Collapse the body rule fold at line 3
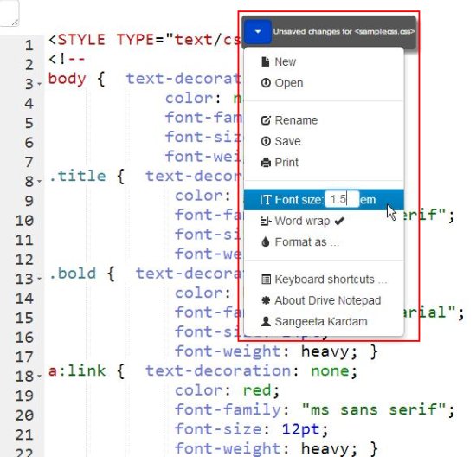476x457 pixels. click(40, 84)
